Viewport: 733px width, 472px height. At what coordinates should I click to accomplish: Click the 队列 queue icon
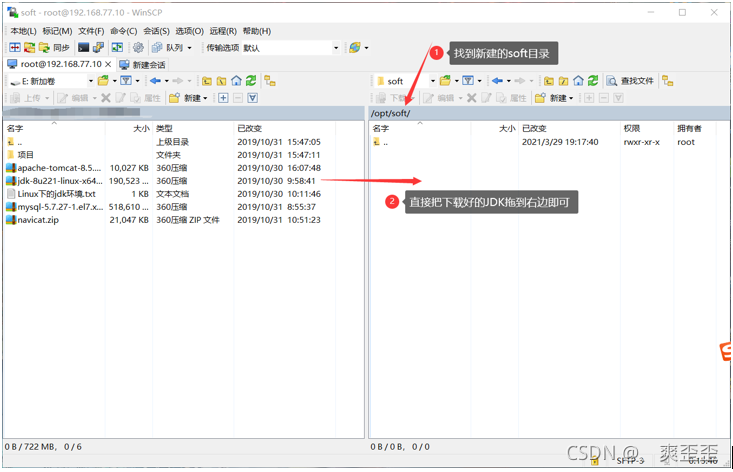coord(167,48)
